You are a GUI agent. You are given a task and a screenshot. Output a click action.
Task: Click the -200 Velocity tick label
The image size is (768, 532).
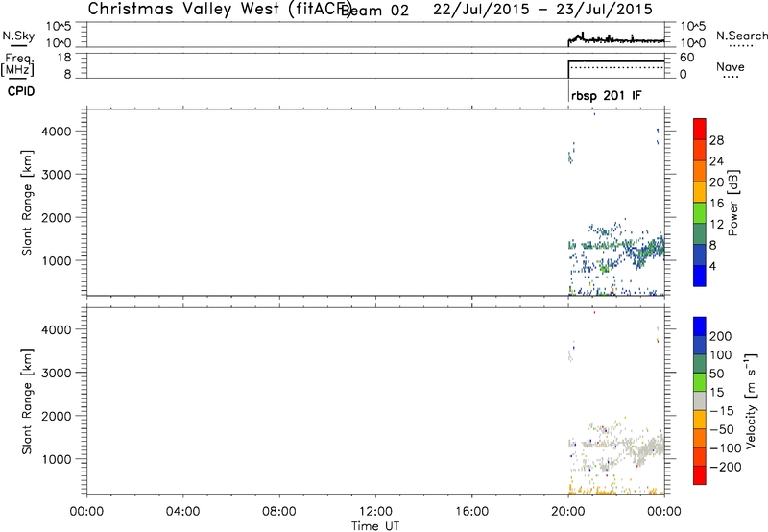click(x=726, y=467)
